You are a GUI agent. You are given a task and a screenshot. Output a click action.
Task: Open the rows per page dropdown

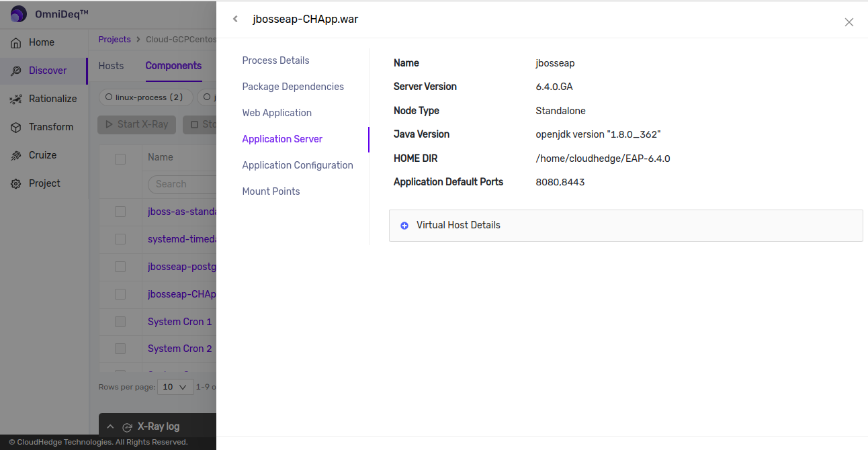(175, 387)
